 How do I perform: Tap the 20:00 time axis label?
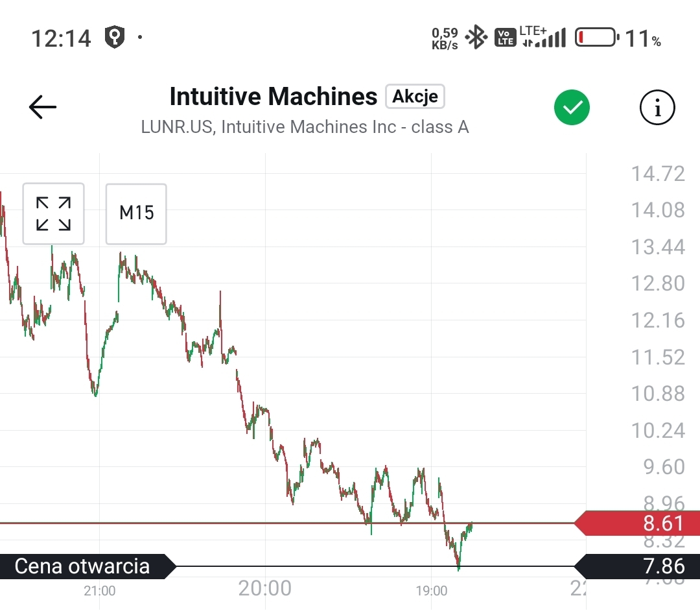[x=264, y=588]
